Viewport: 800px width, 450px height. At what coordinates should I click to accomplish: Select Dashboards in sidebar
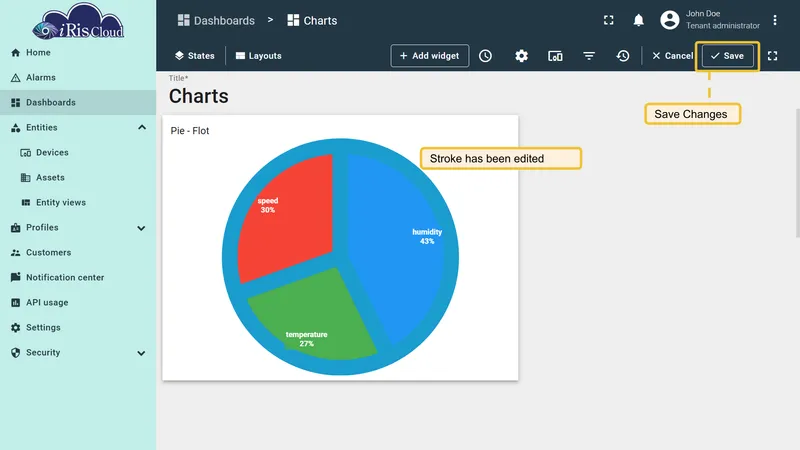coord(78,103)
